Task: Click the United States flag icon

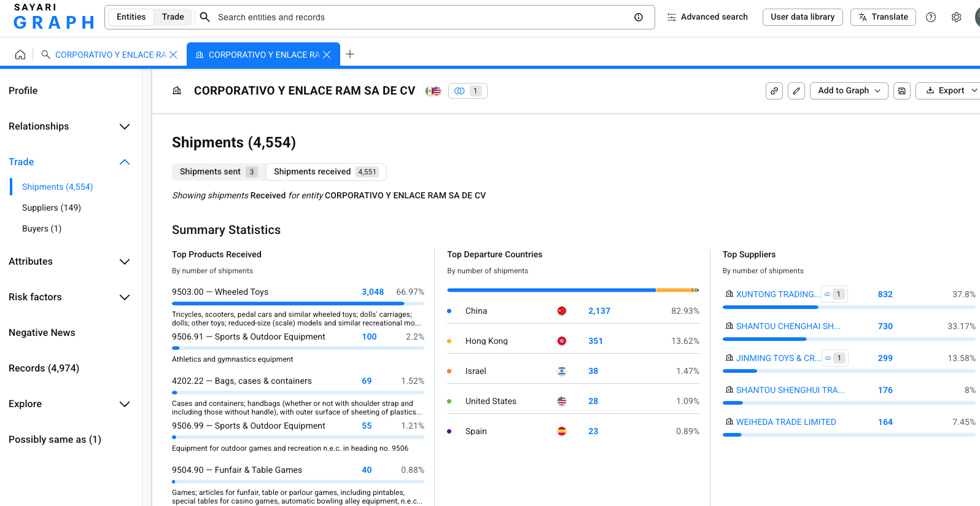Action: coord(562,401)
